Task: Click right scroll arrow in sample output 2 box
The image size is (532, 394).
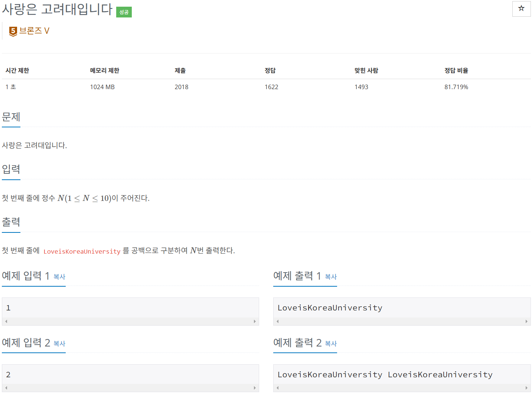Action: tap(526, 388)
